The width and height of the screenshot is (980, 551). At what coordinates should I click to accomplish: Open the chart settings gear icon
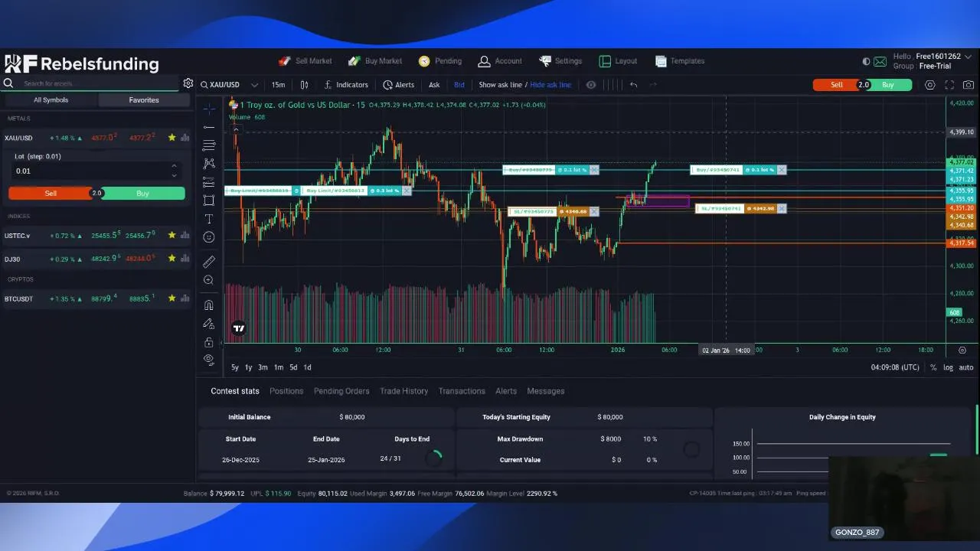click(930, 85)
